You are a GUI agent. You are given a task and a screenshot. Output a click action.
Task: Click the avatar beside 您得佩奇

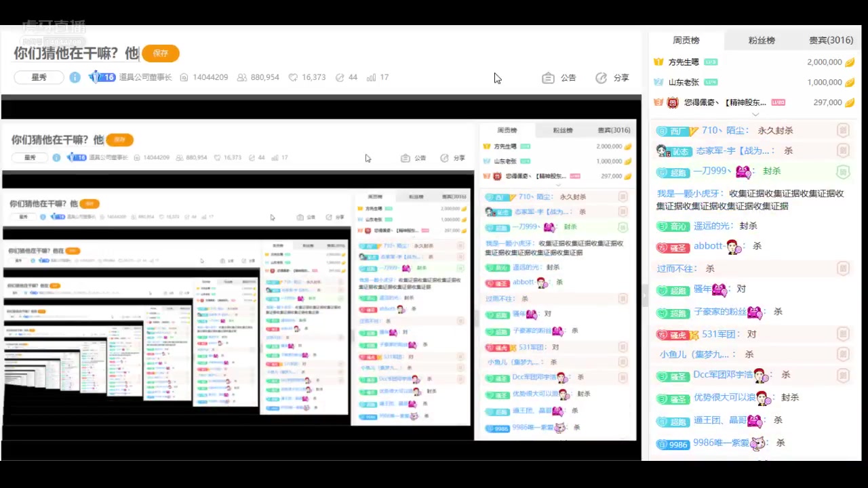coord(673,102)
